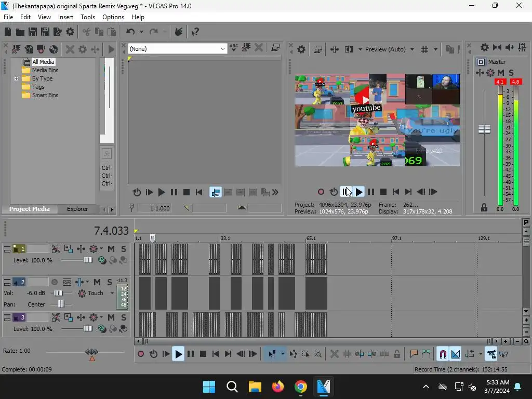
Task: Lock the selected event
Action: pos(396,354)
